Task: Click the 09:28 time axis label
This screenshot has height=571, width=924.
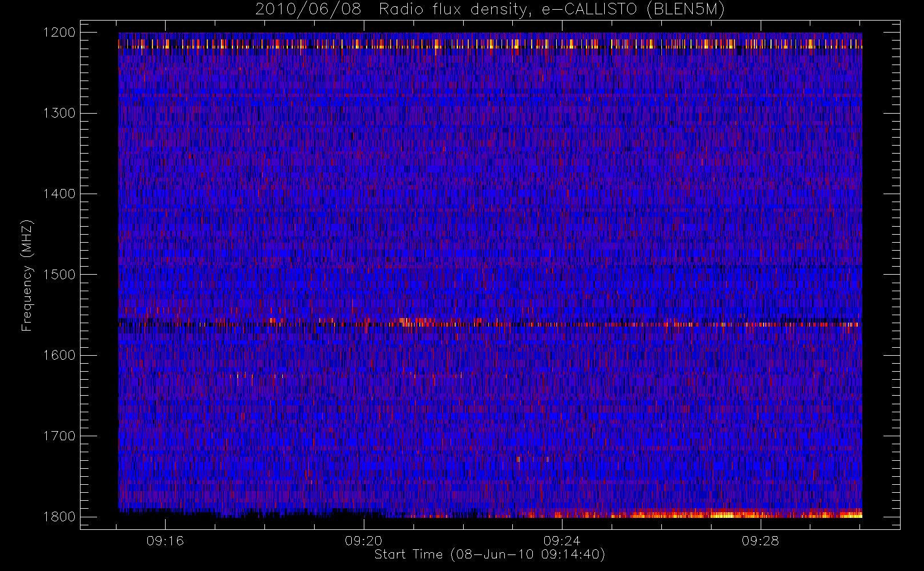Action: [760, 541]
